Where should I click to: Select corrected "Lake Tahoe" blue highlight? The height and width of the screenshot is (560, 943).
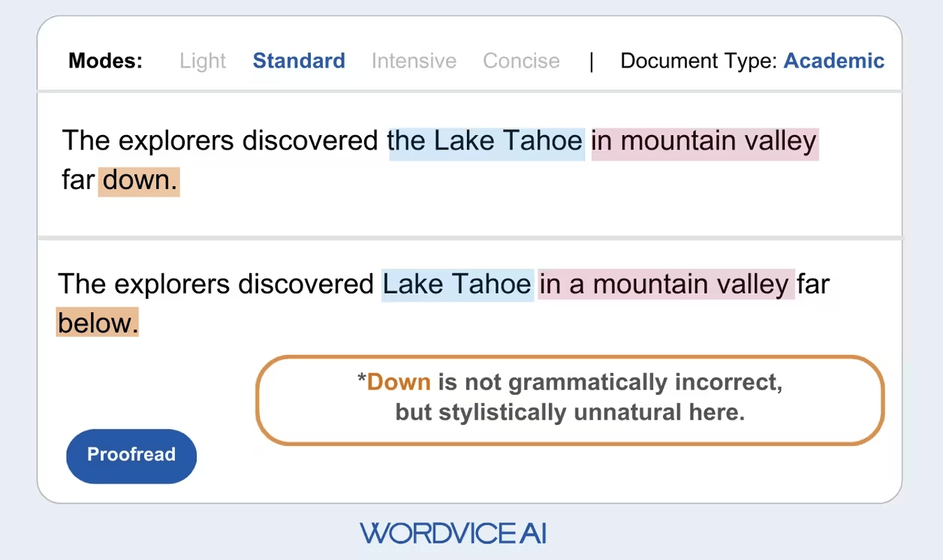457,285
